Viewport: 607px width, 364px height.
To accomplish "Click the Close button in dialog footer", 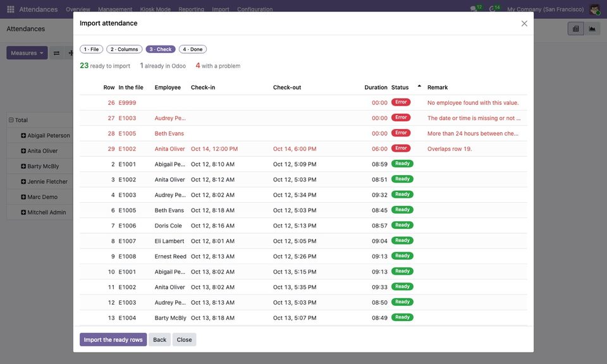I will coord(184,339).
